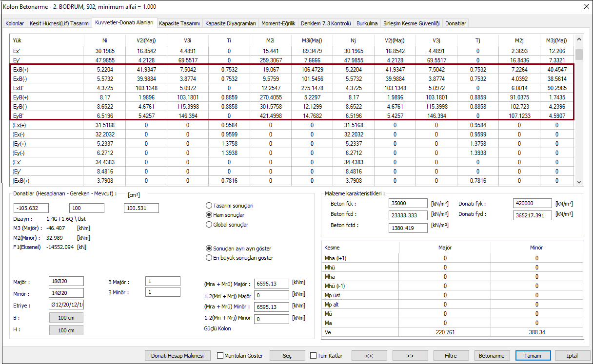The image size is (593, 364).
Task: Confirm with the Tamam button
Action: pyautogui.click(x=533, y=356)
